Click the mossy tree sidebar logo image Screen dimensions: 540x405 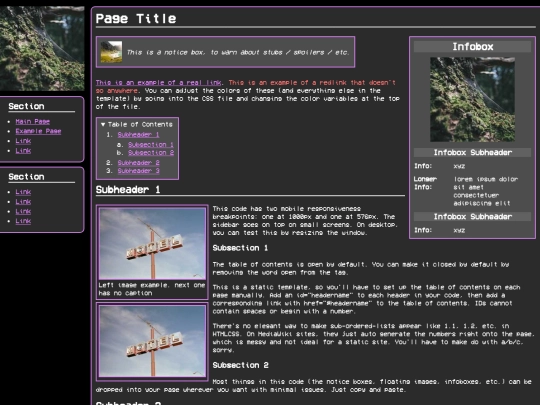click(x=42, y=48)
